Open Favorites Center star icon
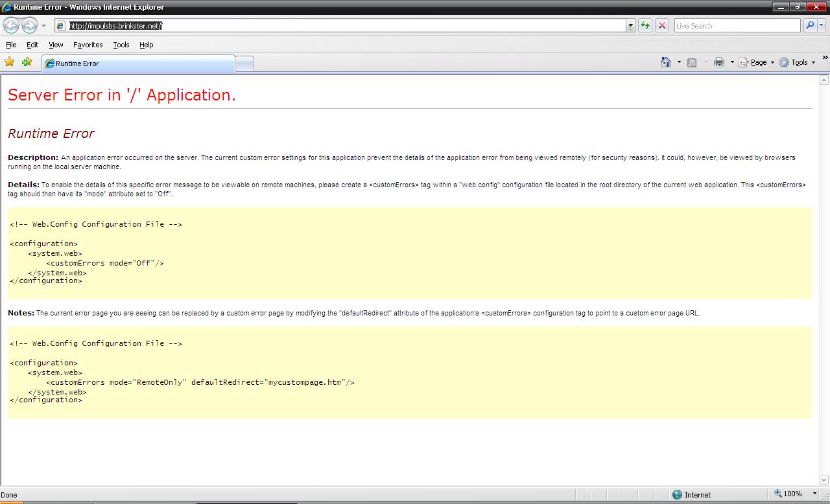Viewport: 830px width, 504px height. tap(10, 62)
